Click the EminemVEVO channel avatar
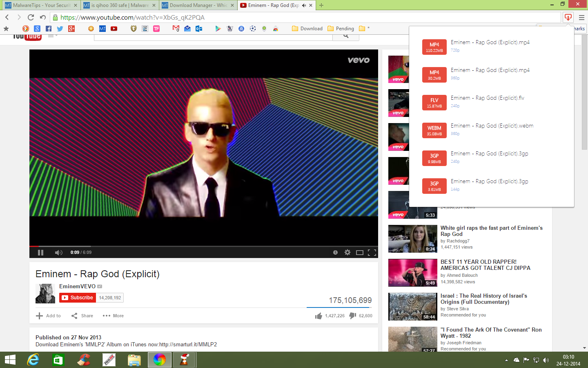588x368 pixels. [x=45, y=294]
